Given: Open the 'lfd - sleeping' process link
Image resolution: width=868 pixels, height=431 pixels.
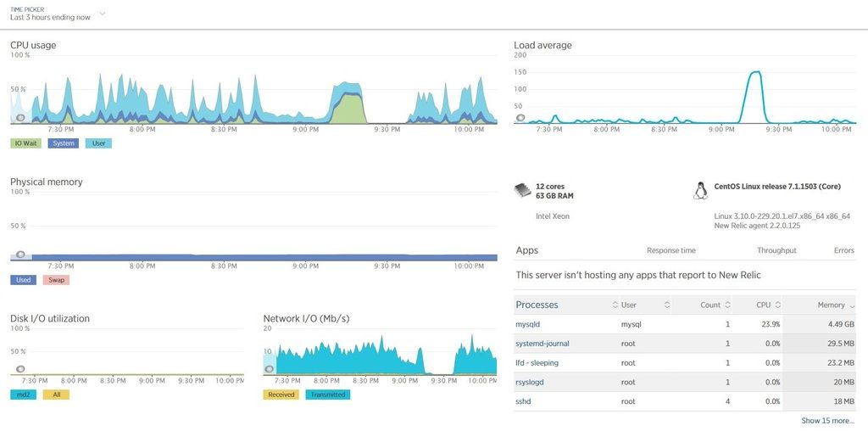Looking at the screenshot, I should pos(537,363).
